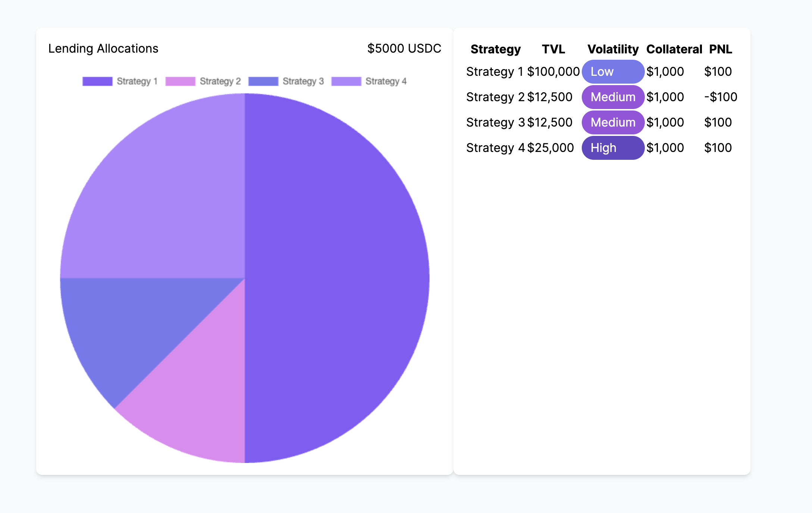
Task: Select the Strategy 1 table row label
Action: tap(494, 72)
